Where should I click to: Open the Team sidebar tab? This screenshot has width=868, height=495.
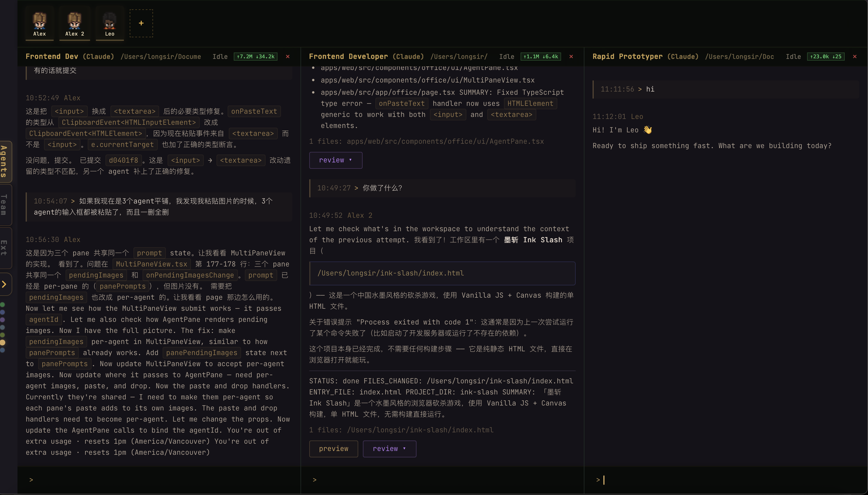click(5, 205)
